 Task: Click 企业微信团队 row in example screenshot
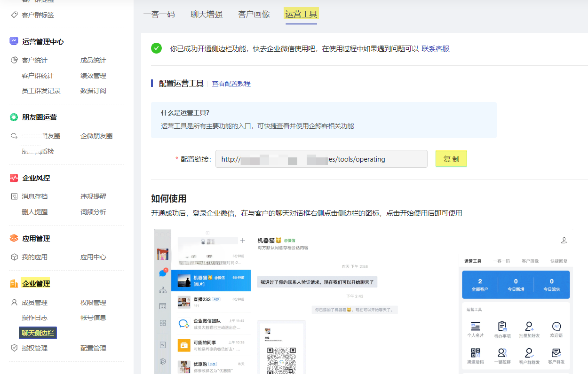tap(211, 324)
